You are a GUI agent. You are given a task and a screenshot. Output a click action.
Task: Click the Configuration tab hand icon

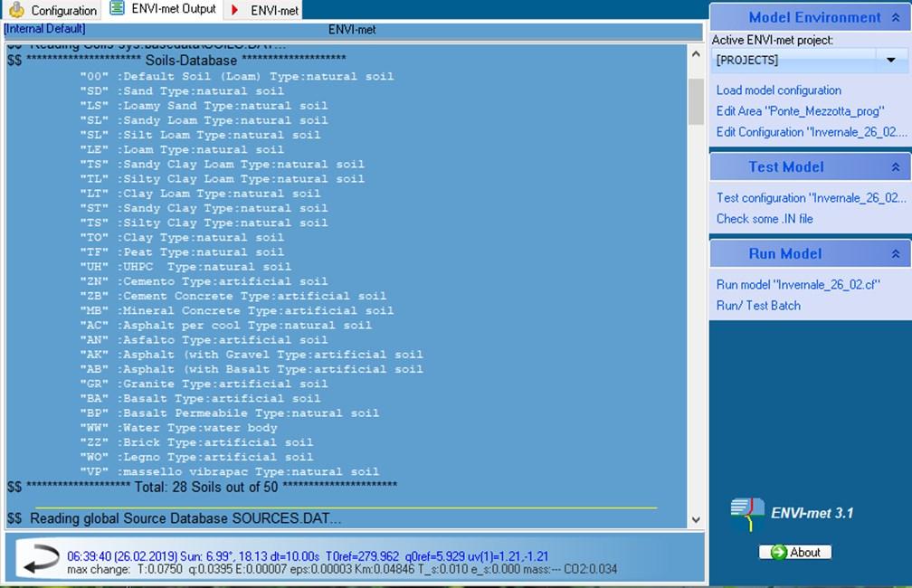16,9
